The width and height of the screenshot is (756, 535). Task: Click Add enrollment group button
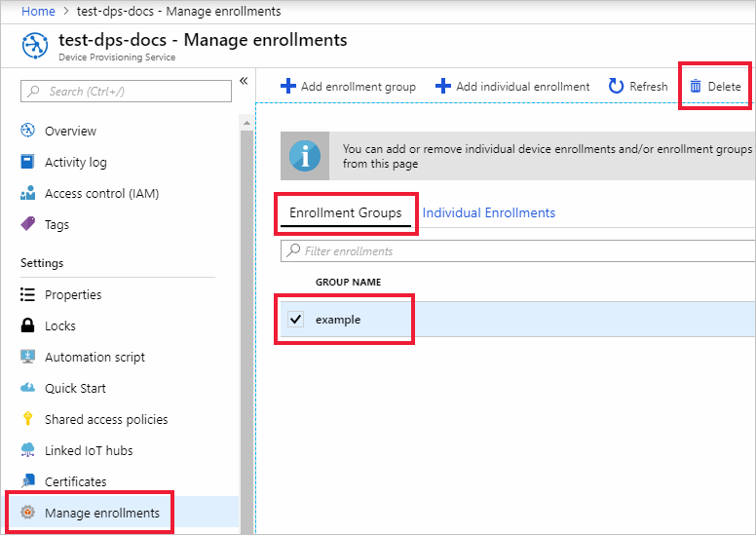click(348, 87)
